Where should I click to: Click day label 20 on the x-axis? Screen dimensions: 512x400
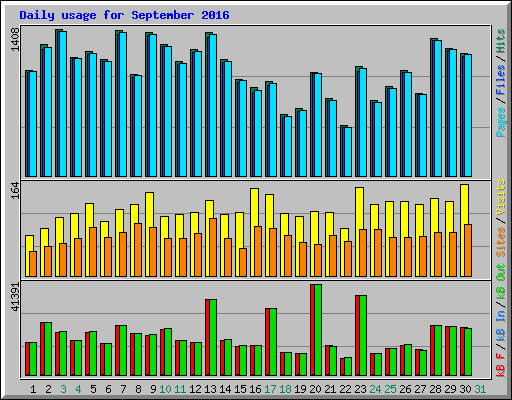315,389
